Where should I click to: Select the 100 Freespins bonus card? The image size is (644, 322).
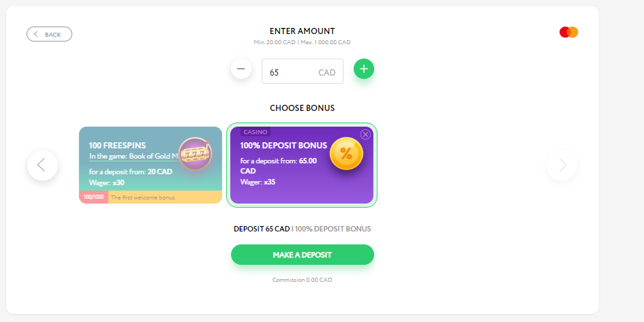(151, 165)
